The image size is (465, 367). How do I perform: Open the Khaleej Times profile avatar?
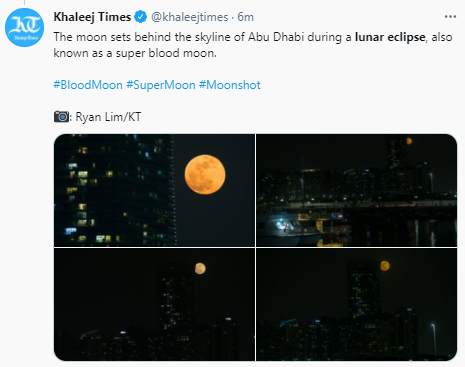coord(24,27)
